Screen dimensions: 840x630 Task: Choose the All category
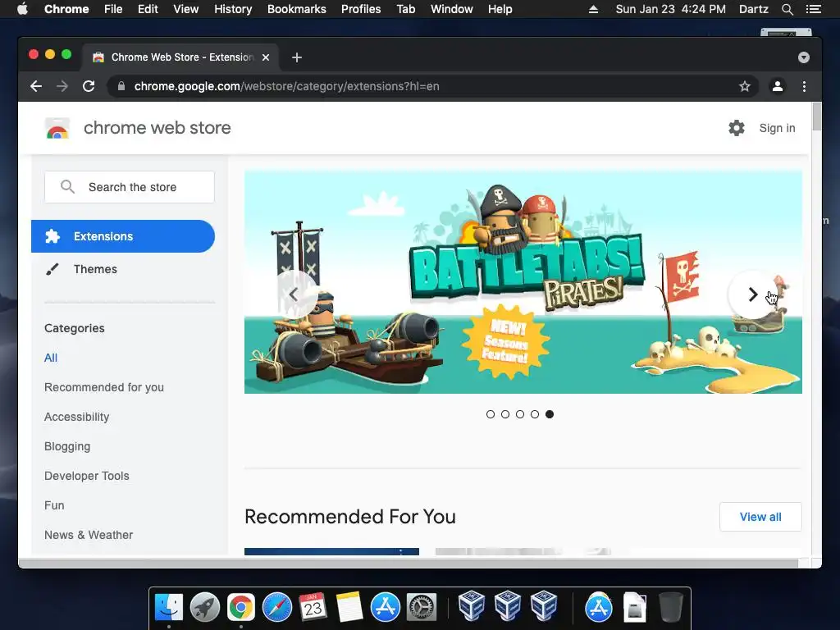click(x=51, y=358)
